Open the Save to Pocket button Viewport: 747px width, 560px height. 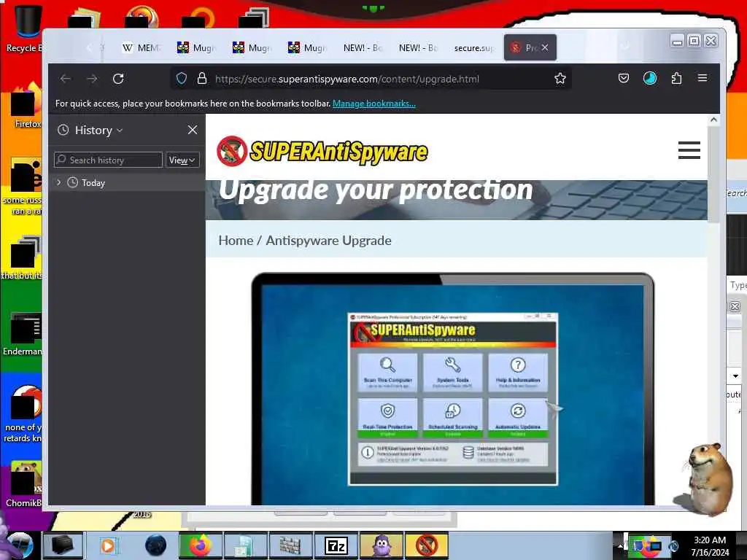[624, 78]
